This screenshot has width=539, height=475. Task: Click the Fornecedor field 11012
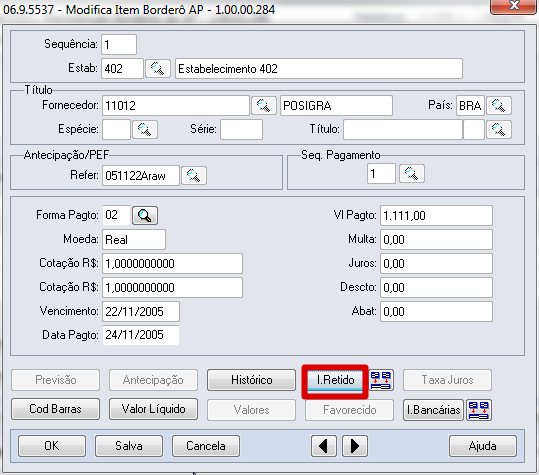point(176,105)
